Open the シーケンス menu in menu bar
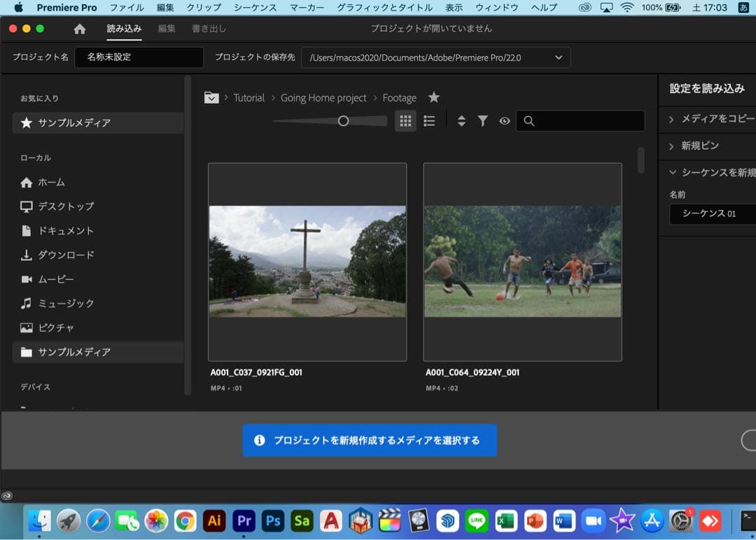 coord(255,8)
